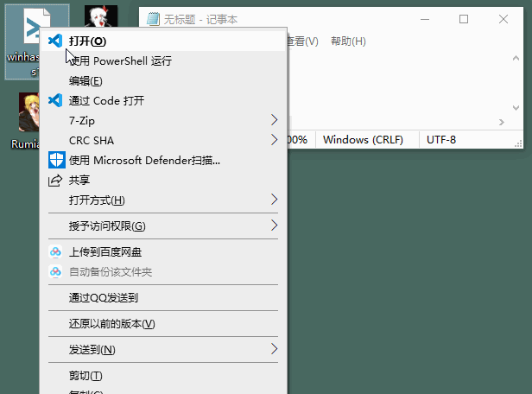The height and width of the screenshot is (394, 532).
Task: Click the Notepad resize grip corner
Action: point(518,144)
